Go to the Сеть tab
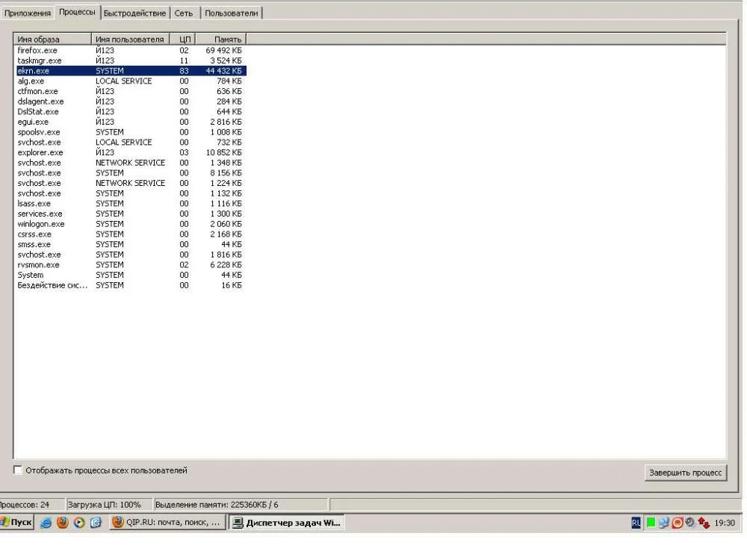 click(x=184, y=13)
